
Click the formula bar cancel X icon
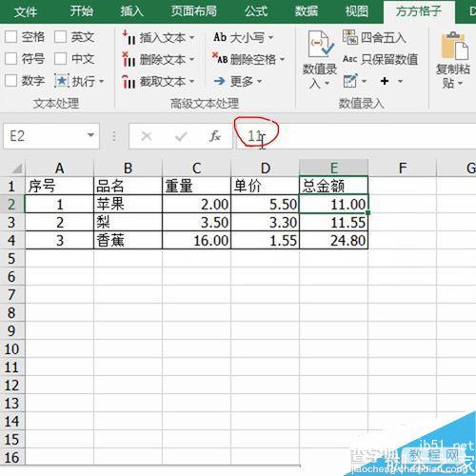tap(147, 136)
